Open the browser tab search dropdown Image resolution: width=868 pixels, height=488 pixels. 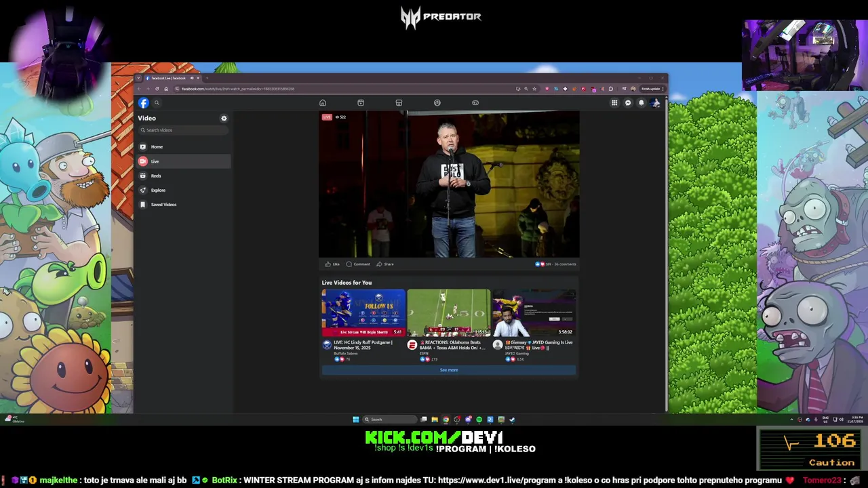tap(138, 78)
